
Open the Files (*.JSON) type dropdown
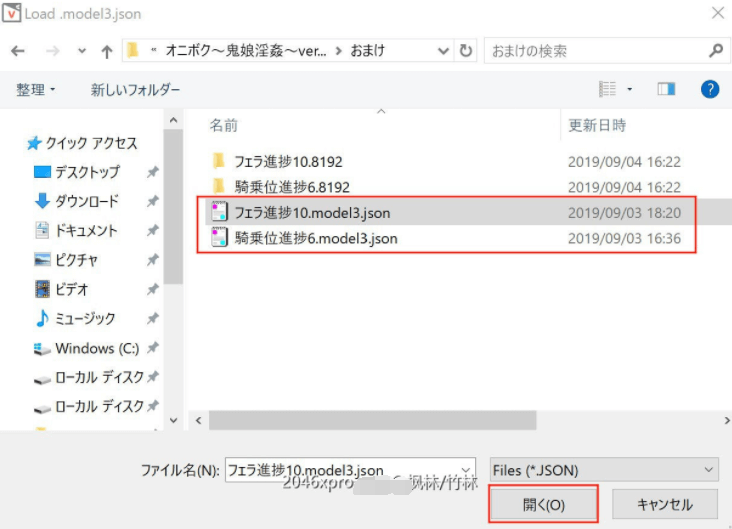604,470
